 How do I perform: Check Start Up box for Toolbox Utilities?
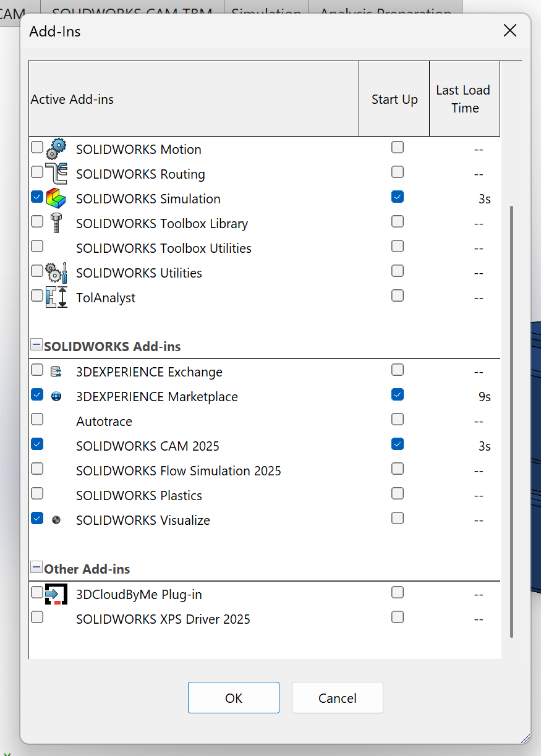click(398, 246)
